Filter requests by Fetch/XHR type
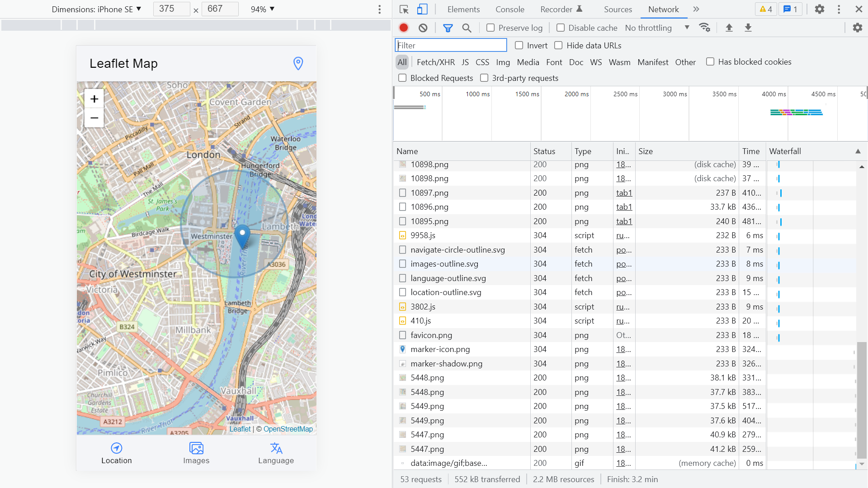Viewport: 868px width, 488px height. (x=435, y=62)
